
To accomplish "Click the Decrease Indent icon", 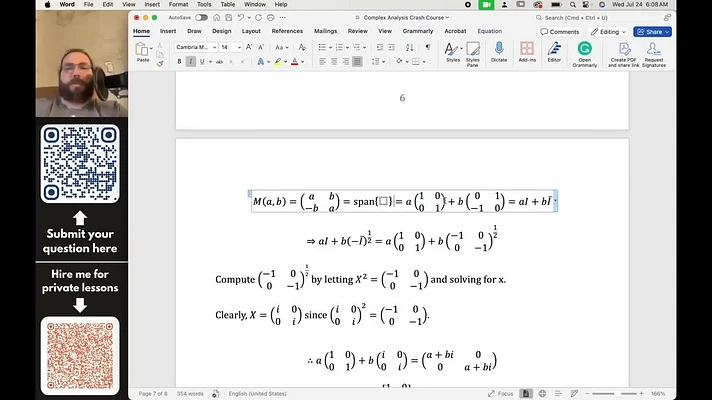I will pos(380,47).
